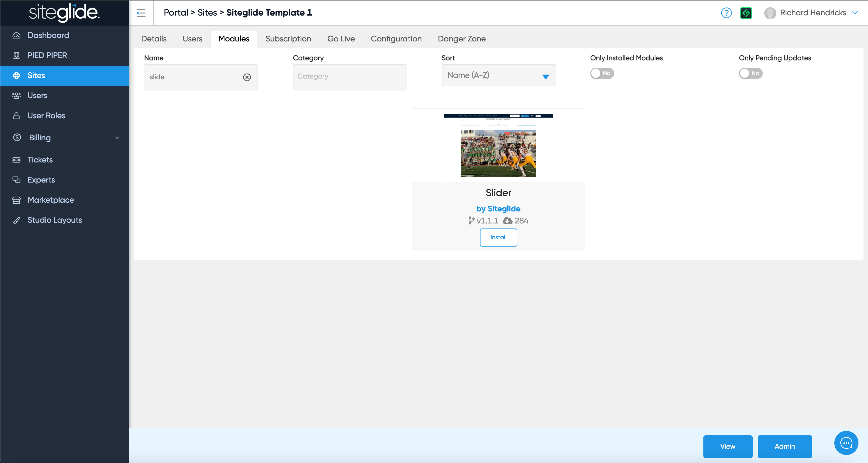Click Richard Hendricks avatar image
This screenshot has height=463, width=868.
tap(770, 13)
